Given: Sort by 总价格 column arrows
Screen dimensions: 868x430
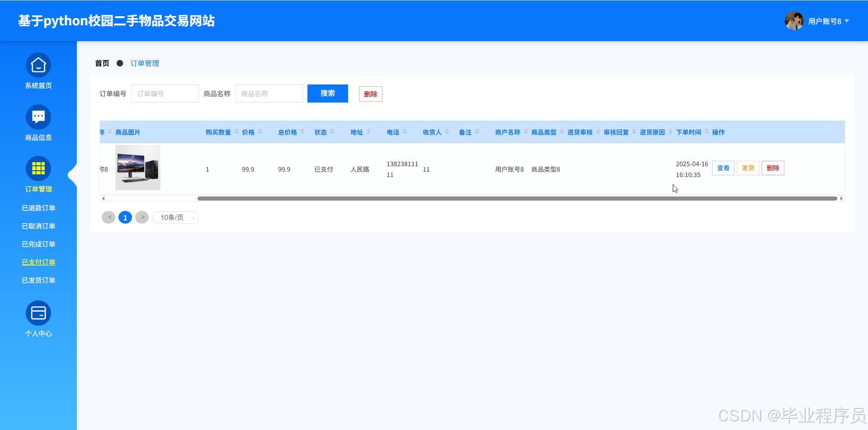Looking at the screenshot, I should [302, 131].
